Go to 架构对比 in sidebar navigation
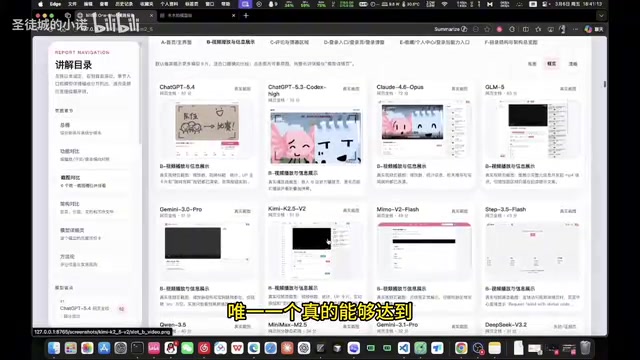This screenshot has width=640, height=360. coord(94,207)
